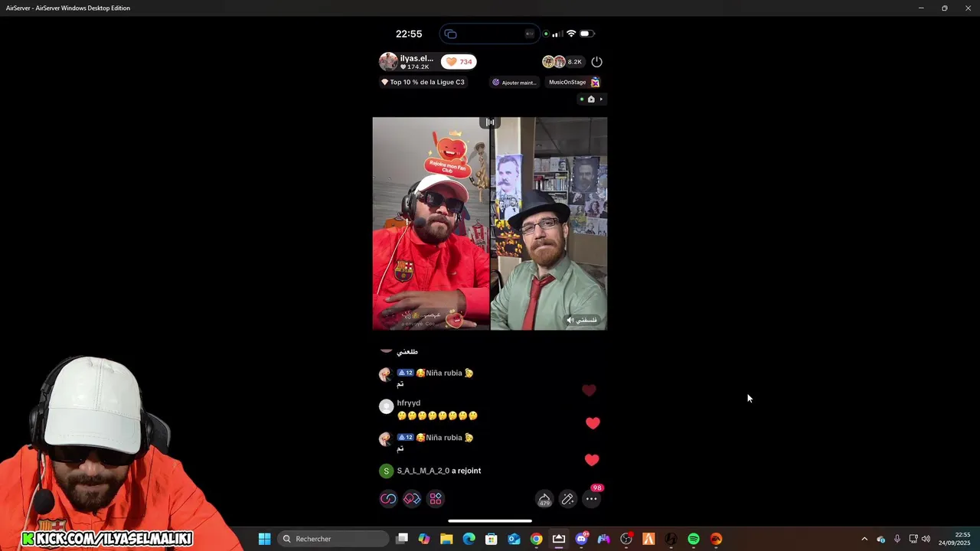Screen dimensions: 980x551
Task: Open OBS Studio from the taskbar
Action: 626,539
